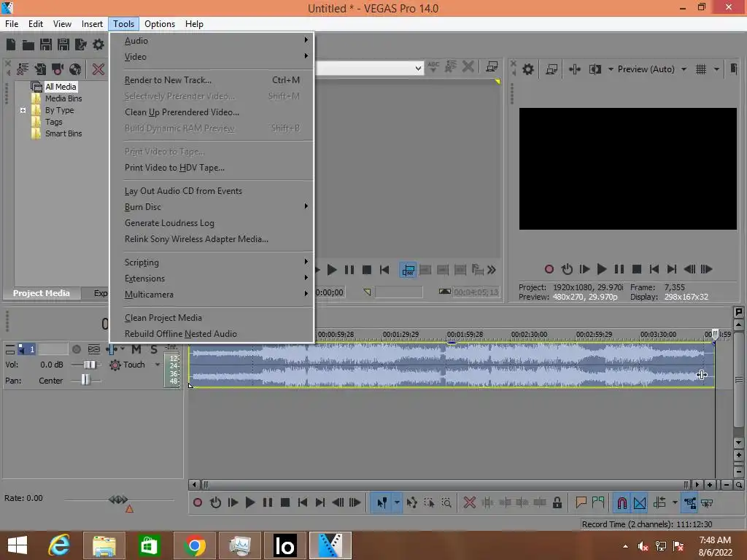
Task: Select the Media Bins folder
Action: coord(63,98)
